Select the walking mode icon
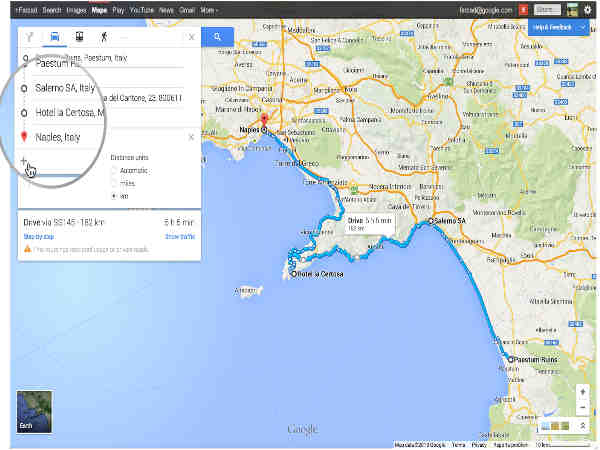 (x=105, y=37)
